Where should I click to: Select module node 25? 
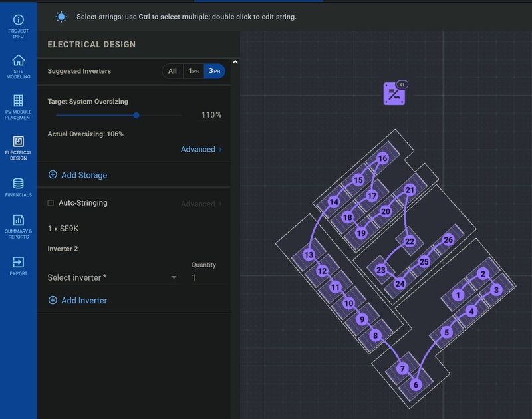[x=424, y=261]
